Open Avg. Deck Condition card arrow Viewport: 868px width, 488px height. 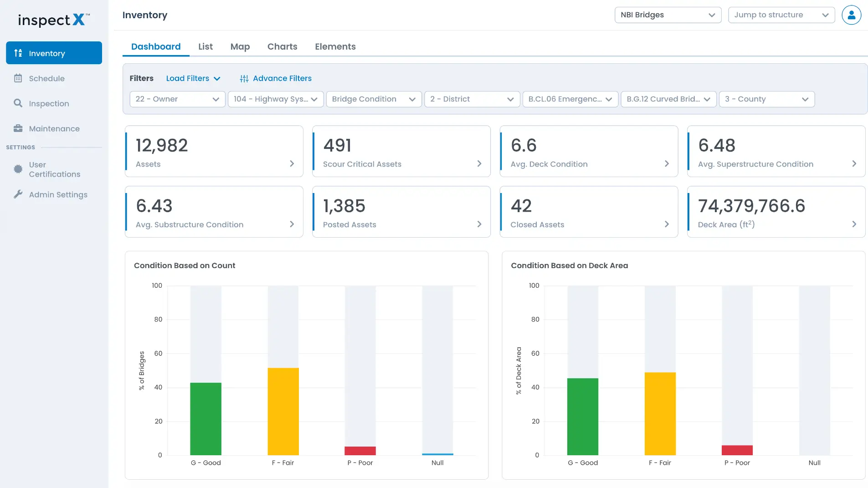click(x=667, y=163)
